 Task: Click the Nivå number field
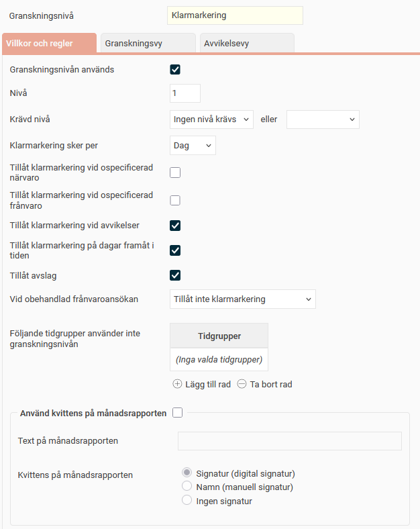point(185,93)
